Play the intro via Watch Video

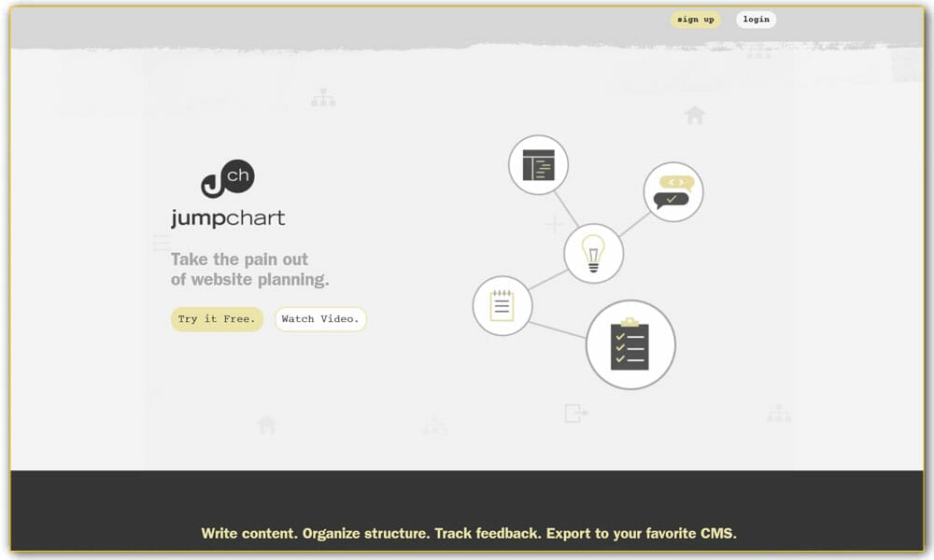click(x=320, y=319)
